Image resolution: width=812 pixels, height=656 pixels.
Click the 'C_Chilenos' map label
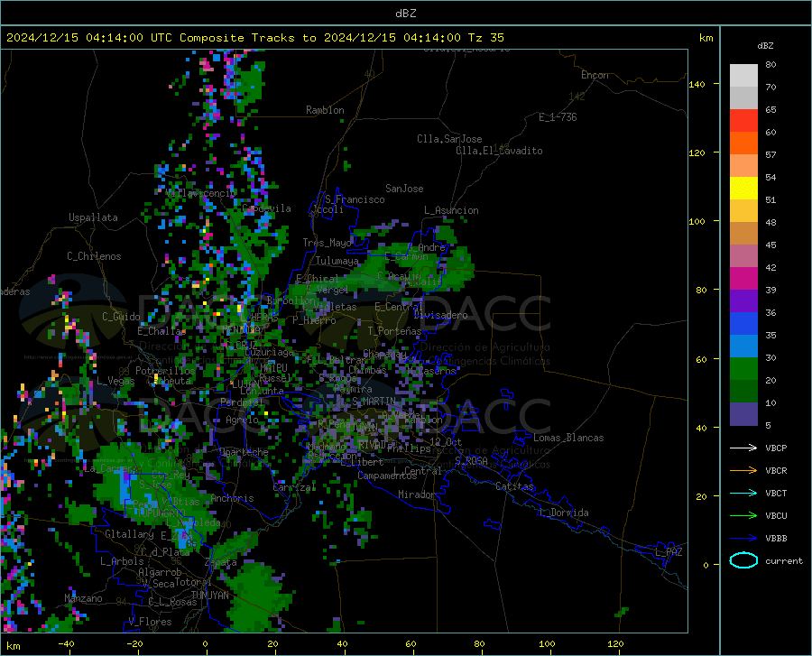pos(94,256)
